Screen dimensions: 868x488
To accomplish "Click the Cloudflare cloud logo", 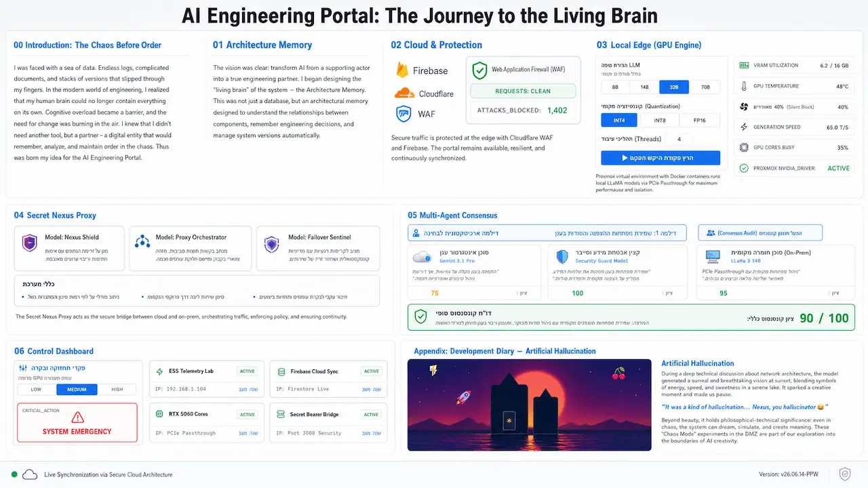I will 404,94.
